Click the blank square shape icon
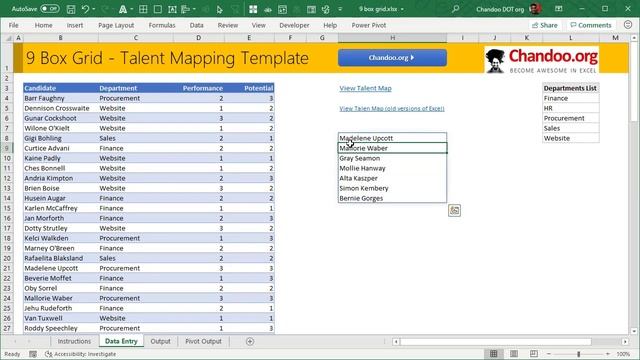 pyautogui.click(x=158, y=9)
